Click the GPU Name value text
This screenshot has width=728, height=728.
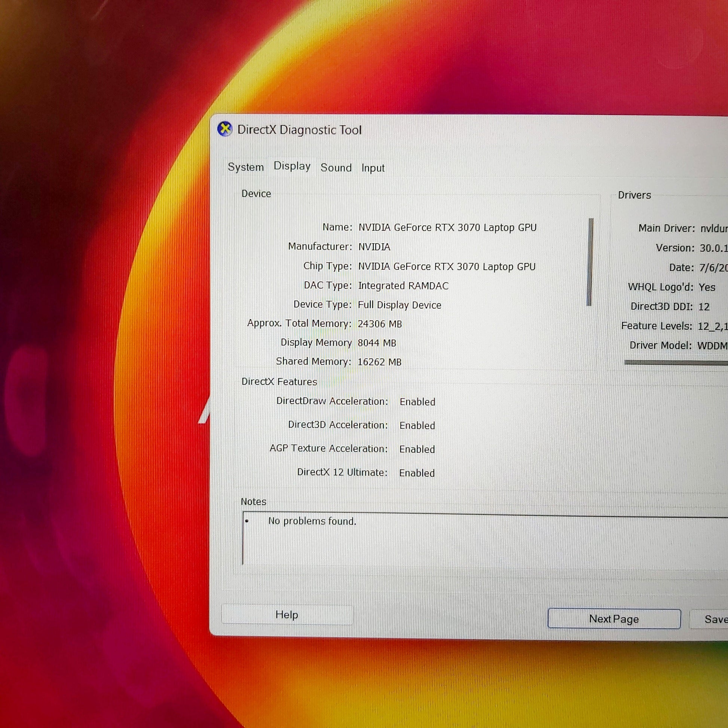(447, 227)
